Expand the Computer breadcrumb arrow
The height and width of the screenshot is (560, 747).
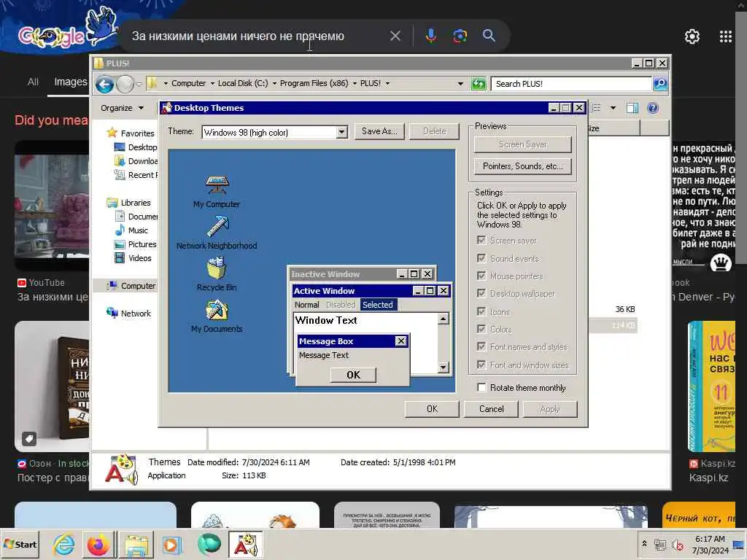[x=212, y=84]
